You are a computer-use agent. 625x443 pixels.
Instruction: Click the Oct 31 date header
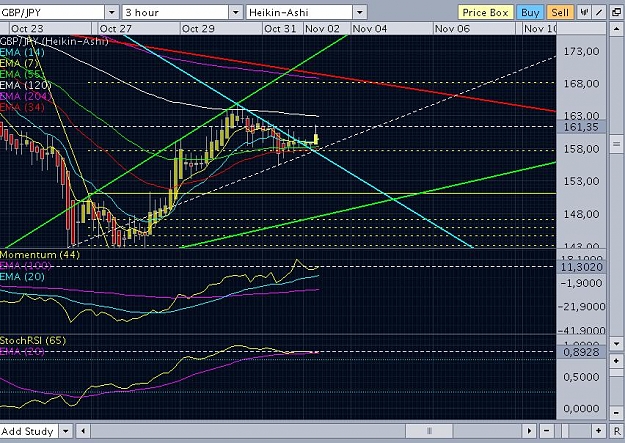click(280, 29)
